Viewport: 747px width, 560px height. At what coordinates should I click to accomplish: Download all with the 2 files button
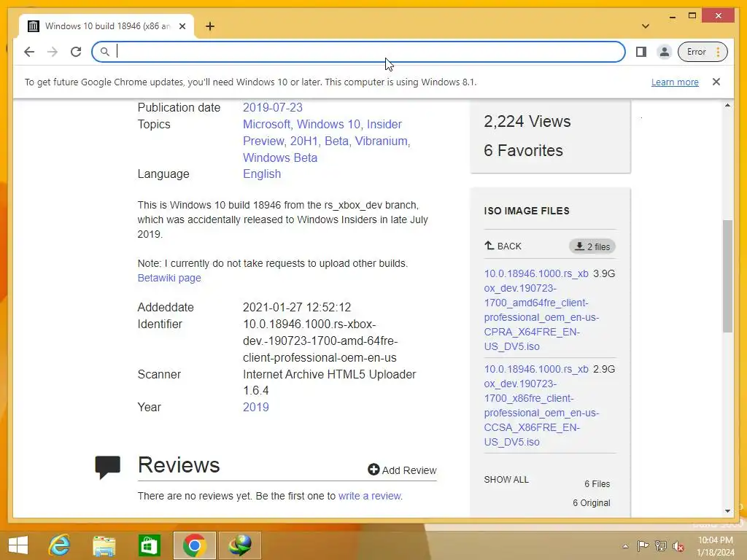click(x=592, y=246)
